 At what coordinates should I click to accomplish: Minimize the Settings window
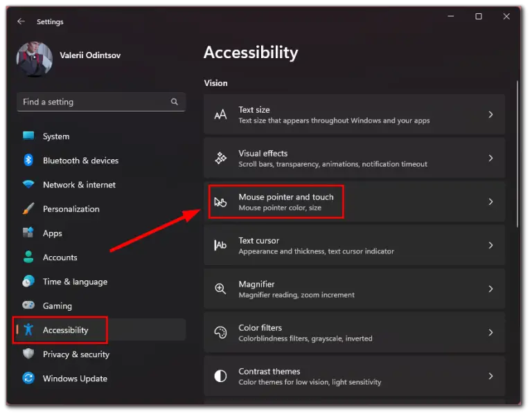tap(450, 17)
